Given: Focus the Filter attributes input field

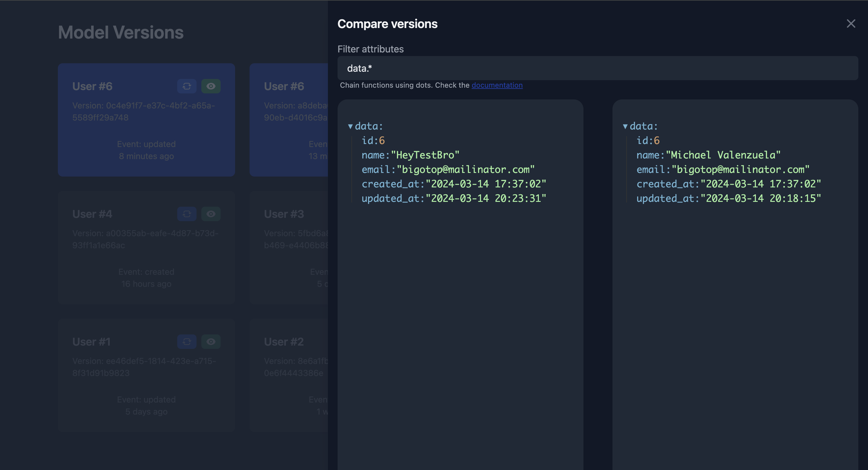Looking at the screenshot, I should pos(597,68).
